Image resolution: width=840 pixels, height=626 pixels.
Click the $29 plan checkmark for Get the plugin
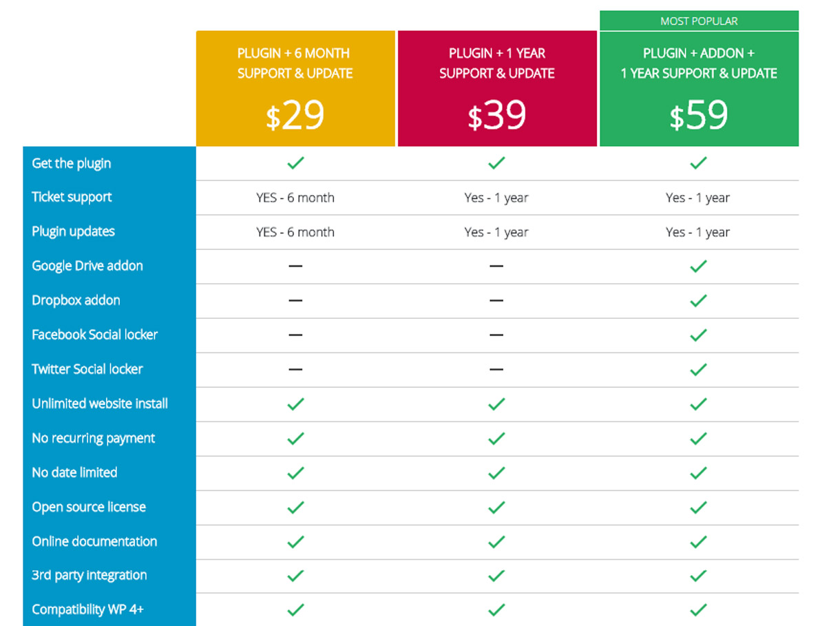[295, 163]
